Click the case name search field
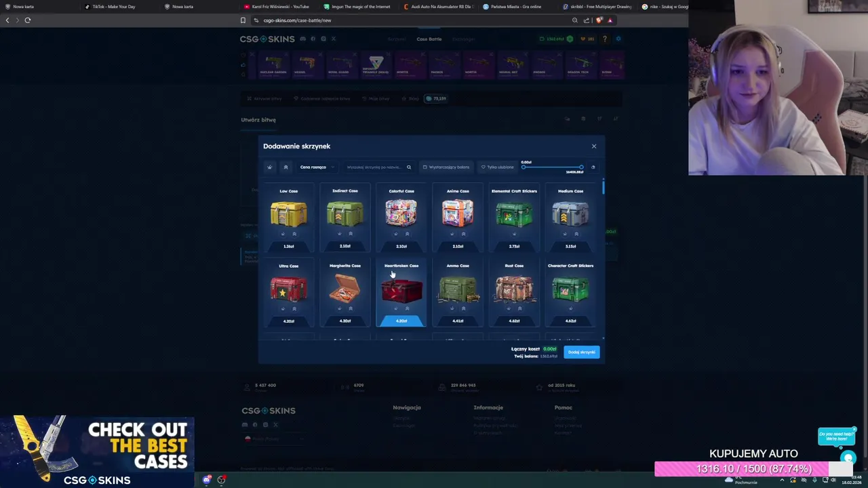This screenshot has height=488, width=868. pos(378,167)
